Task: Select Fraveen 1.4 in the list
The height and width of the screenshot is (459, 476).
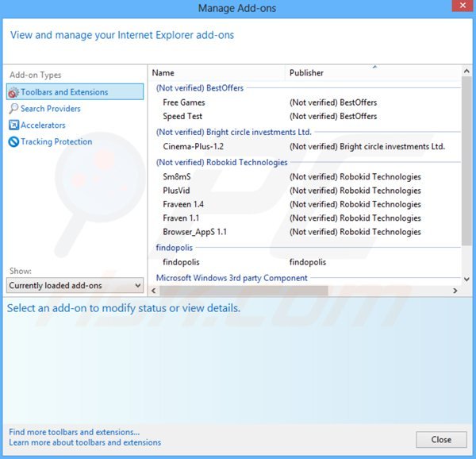Action: click(182, 204)
